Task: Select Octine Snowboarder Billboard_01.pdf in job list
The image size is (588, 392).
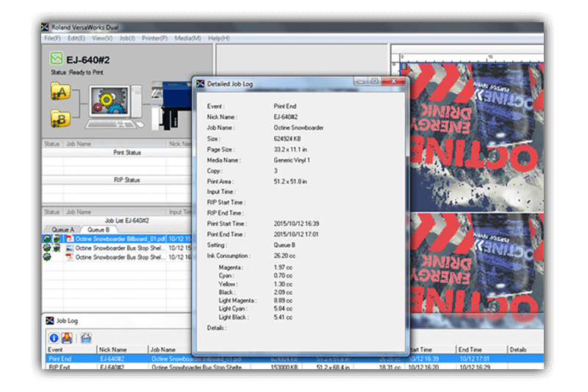Action: 120,239
